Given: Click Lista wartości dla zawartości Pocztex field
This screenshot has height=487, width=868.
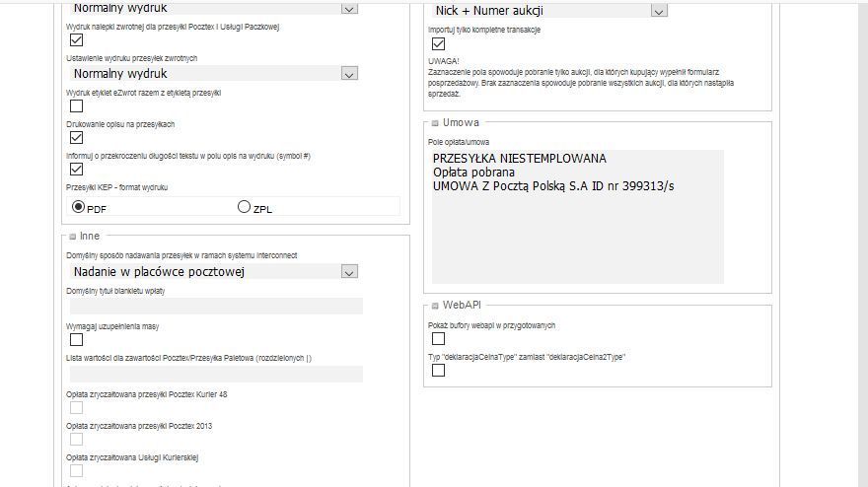Looking at the screenshot, I should [216, 374].
